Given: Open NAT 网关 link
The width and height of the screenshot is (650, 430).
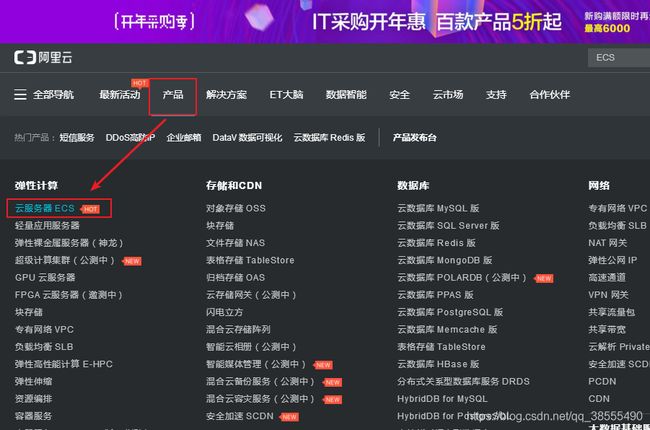Looking at the screenshot, I should click(608, 243).
